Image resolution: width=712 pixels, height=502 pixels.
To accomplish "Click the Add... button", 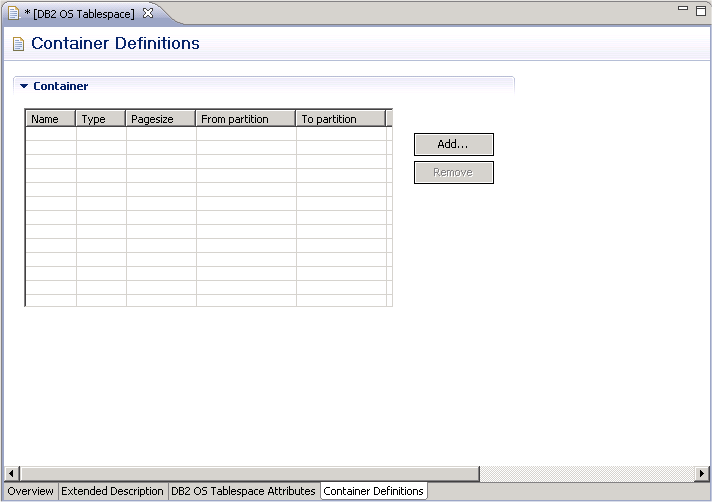I will 454,144.
